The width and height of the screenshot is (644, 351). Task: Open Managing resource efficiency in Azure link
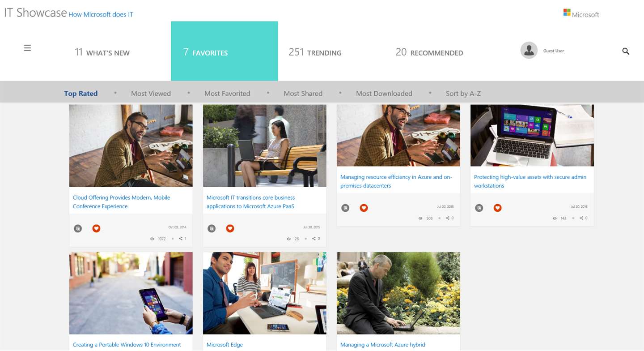point(396,181)
